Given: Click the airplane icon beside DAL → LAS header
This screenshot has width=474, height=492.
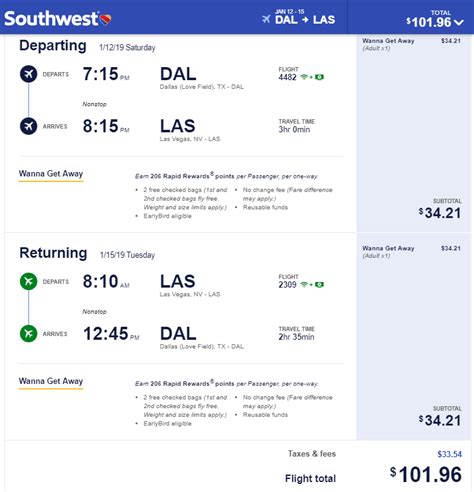Looking at the screenshot, I should 266,19.
